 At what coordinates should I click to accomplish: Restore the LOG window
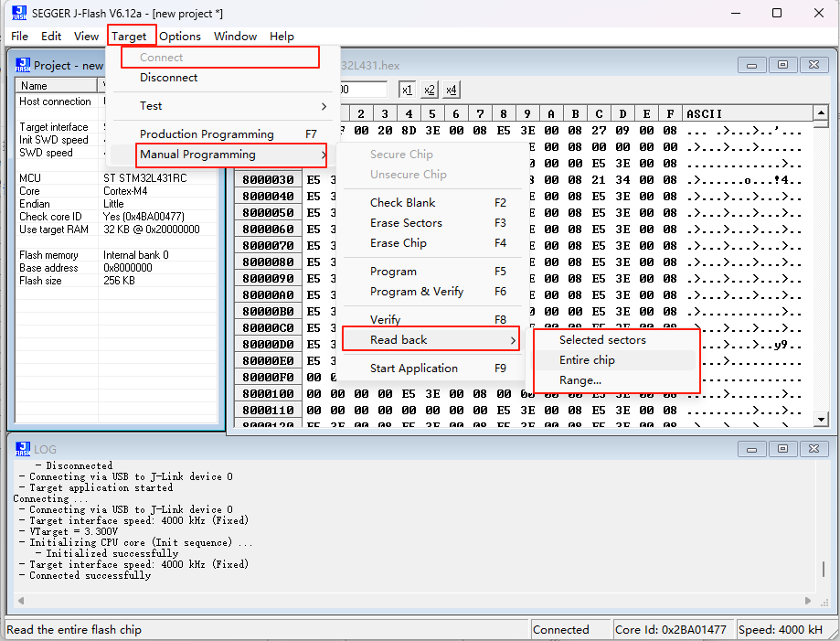tap(782, 449)
